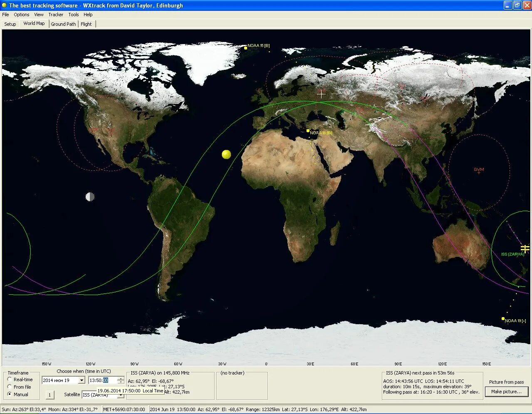Select the ISS (ZARYA) satellite symbol on the map
The height and width of the screenshot is (414, 532).
point(525,248)
